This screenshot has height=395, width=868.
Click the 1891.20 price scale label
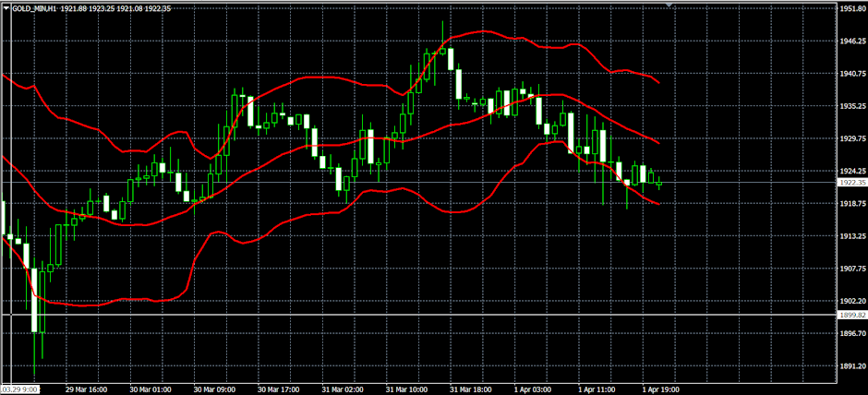(853, 366)
